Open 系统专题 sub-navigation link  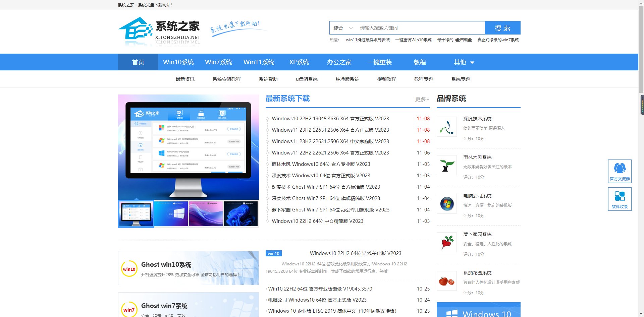(461, 79)
